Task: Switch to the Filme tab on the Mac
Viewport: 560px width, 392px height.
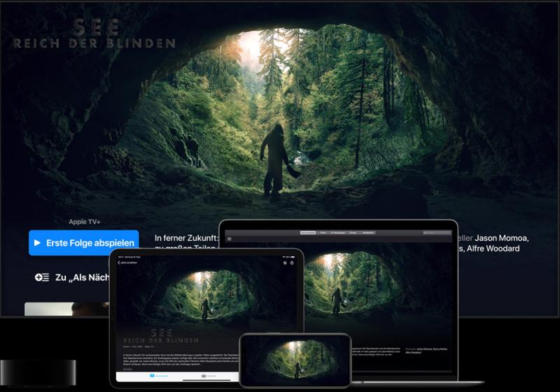Action: (323, 232)
